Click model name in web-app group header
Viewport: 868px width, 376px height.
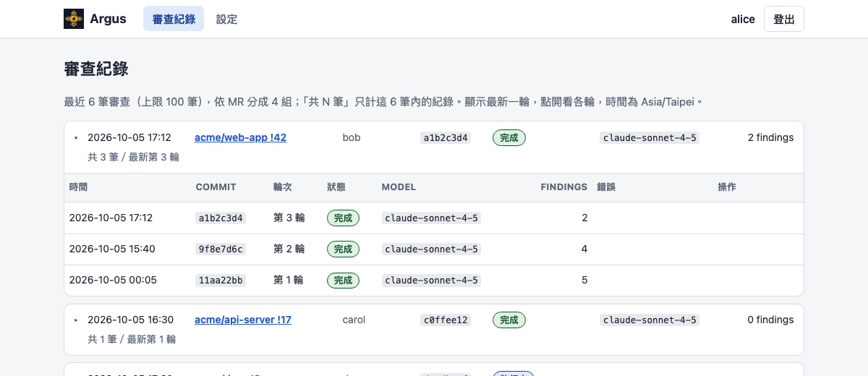click(650, 137)
